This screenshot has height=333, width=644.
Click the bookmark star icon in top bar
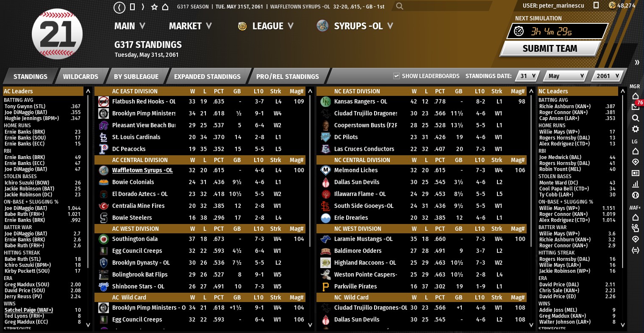154,7
